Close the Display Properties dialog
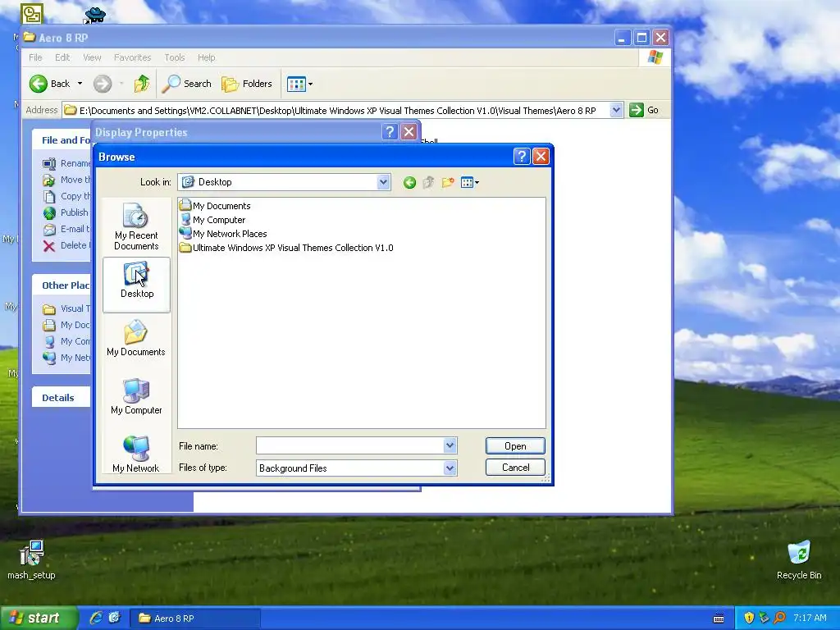Image resolution: width=840 pixels, height=630 pixels. pos(409,132)
